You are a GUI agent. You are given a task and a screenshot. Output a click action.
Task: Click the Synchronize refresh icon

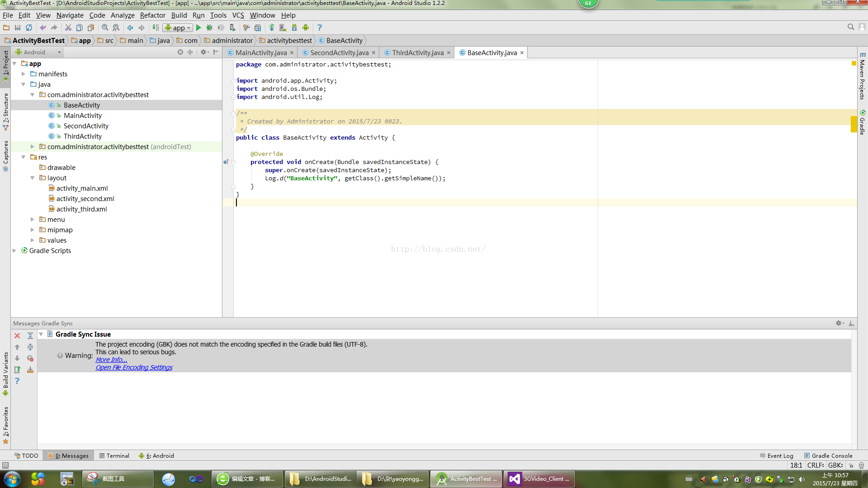click(x=29, y=28)
